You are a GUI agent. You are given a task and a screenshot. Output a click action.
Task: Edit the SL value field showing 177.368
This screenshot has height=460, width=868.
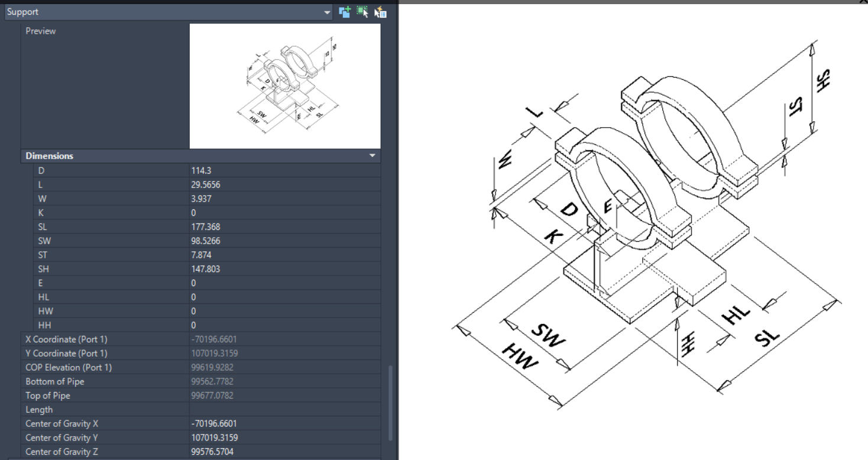[237, 226]
